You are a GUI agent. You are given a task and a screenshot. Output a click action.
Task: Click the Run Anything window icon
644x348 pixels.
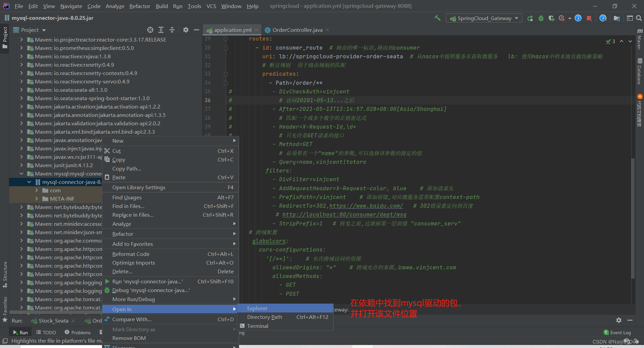point(630,18)
